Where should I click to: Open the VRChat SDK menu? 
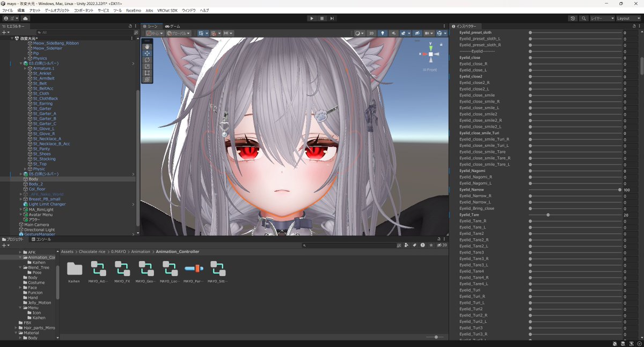pos(167,10)
